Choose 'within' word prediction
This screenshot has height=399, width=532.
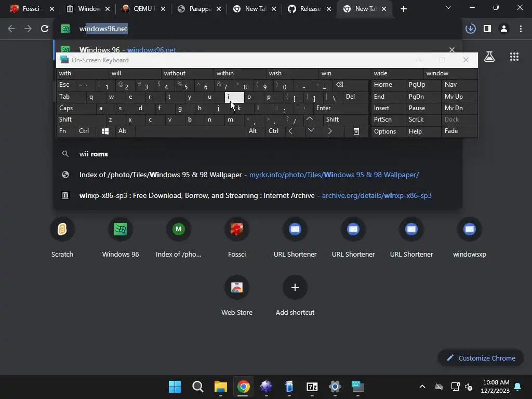(240, 73)
